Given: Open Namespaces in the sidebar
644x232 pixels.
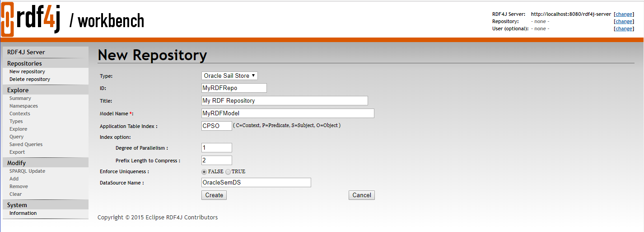Looking at the screenshot, I should 23,106.
